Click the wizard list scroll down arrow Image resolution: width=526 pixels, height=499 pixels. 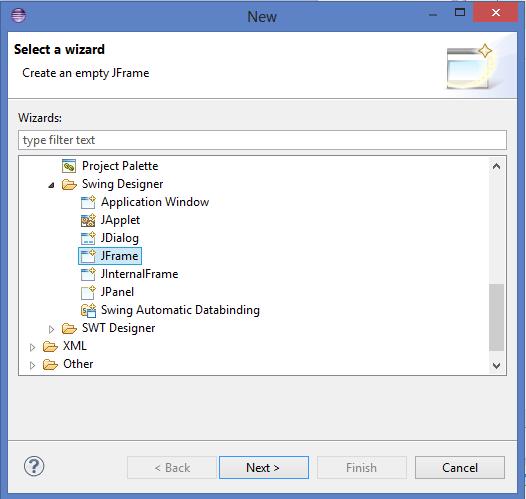pyautogui.click(x=496, y=366)
